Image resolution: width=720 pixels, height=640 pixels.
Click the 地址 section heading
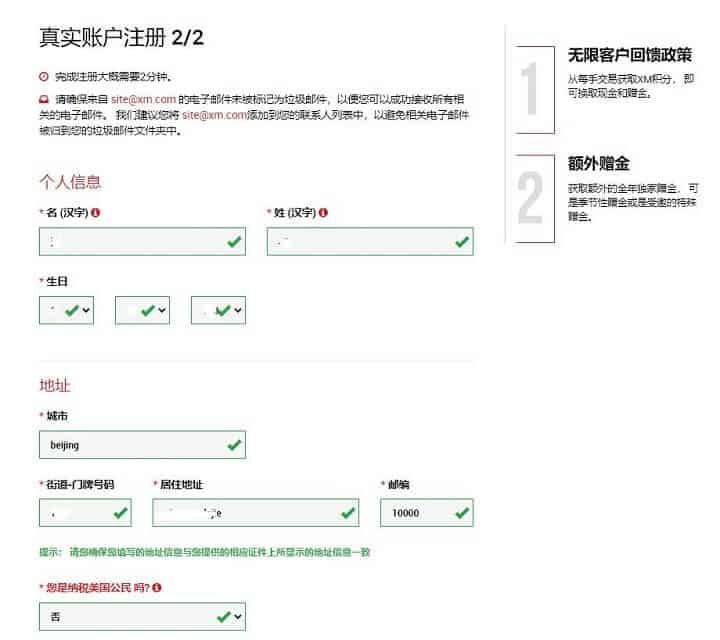point(55,385)
